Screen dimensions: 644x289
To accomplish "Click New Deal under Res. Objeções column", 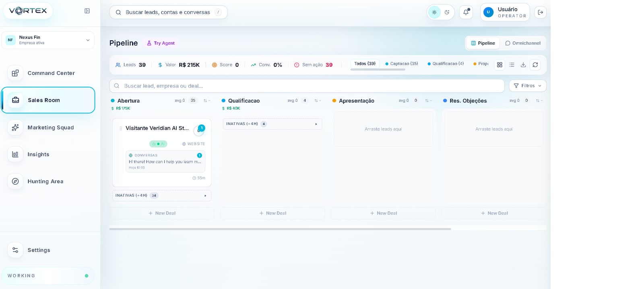I will coord(494,213).
